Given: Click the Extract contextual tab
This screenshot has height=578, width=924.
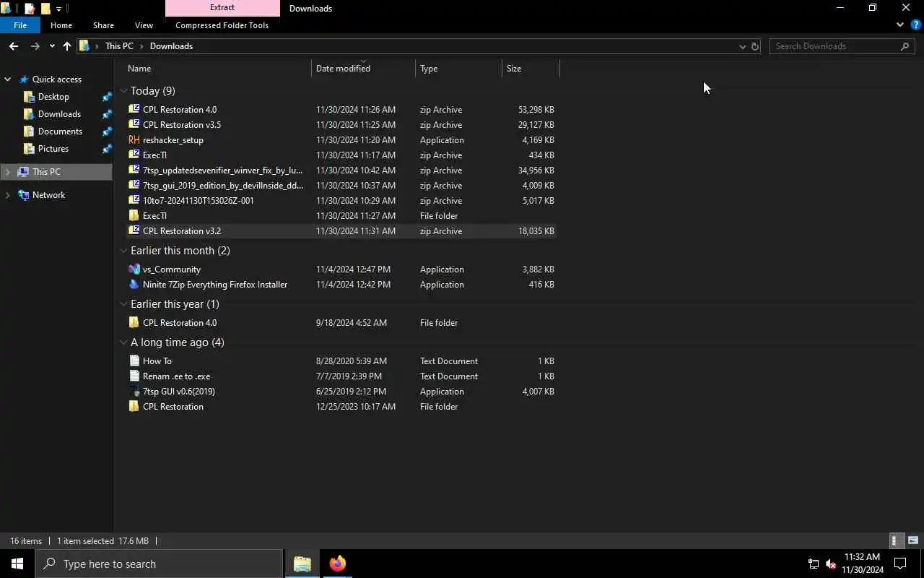Looking at the screenshot, I should tap(222, 8).
